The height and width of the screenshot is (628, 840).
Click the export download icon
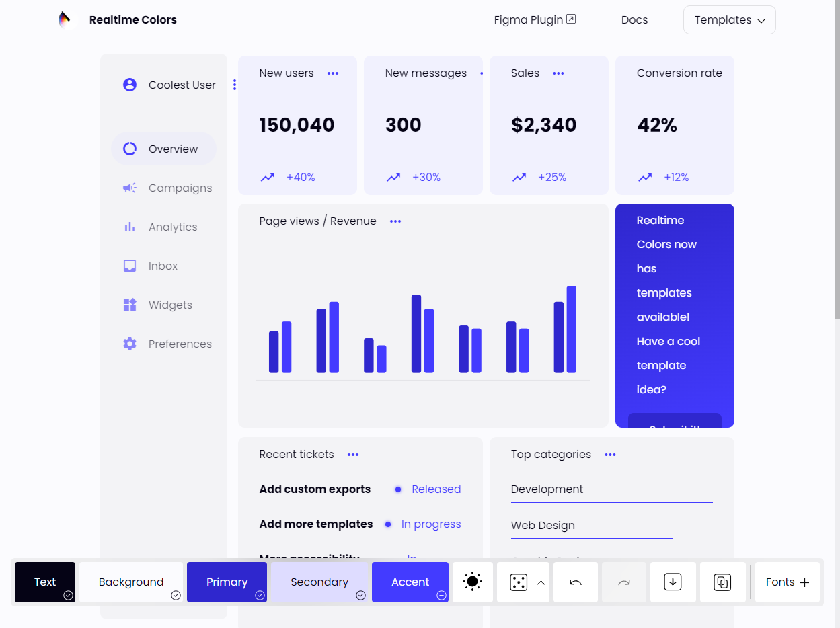click(x=673, y=582)
